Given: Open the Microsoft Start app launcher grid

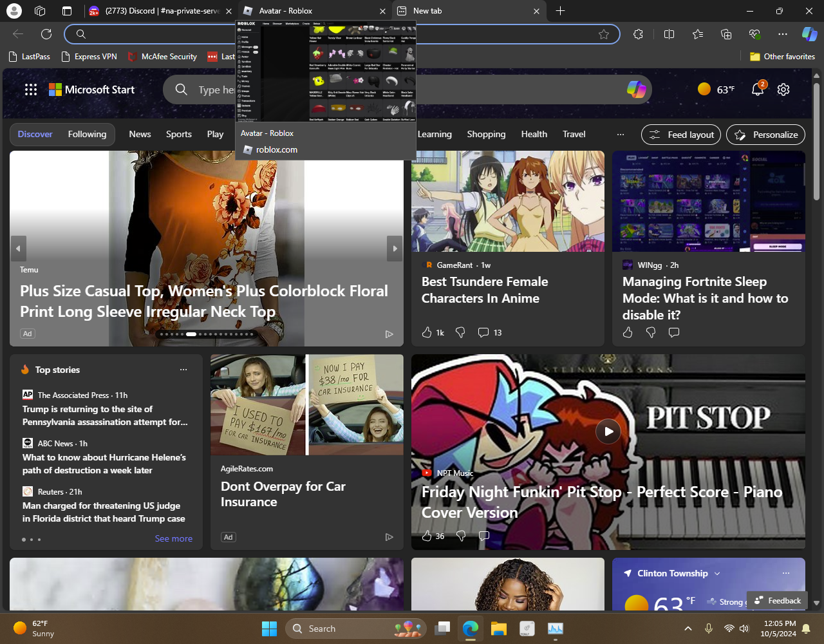Looking at the screenshot, I should click(x=31, y=90).
